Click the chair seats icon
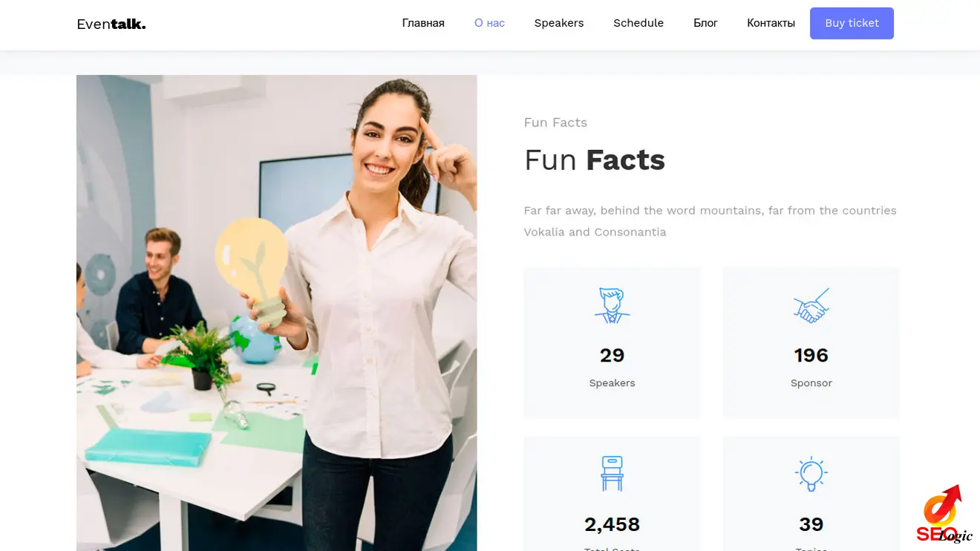 tap(612, 473)
